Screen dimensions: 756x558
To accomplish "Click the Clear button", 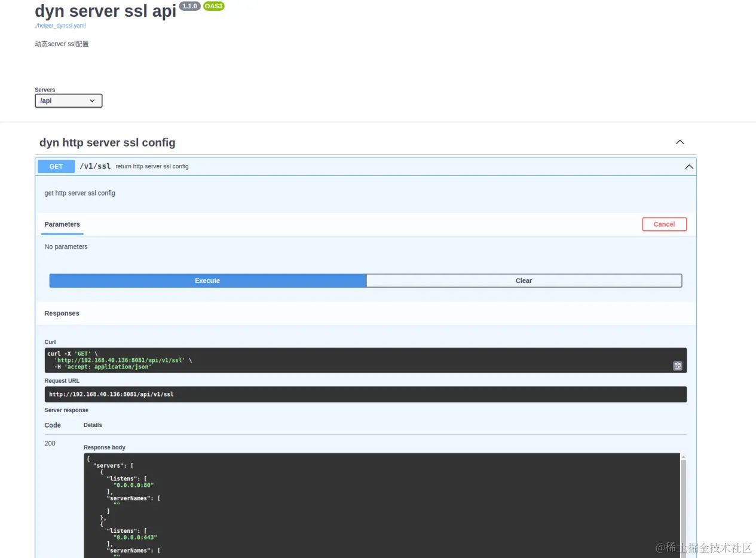I will [524, 280].
